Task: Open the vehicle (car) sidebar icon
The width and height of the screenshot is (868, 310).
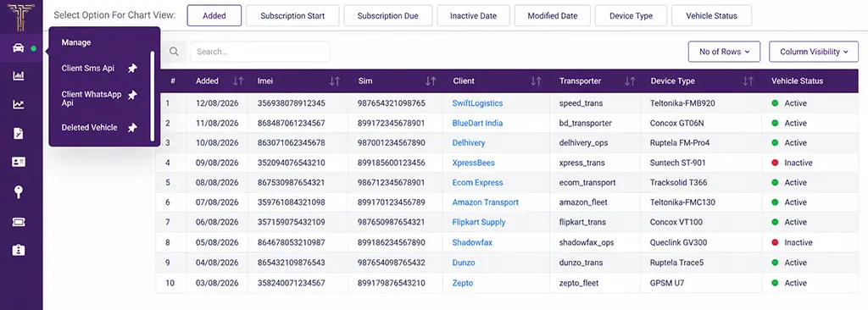Action: coord(19,48)
